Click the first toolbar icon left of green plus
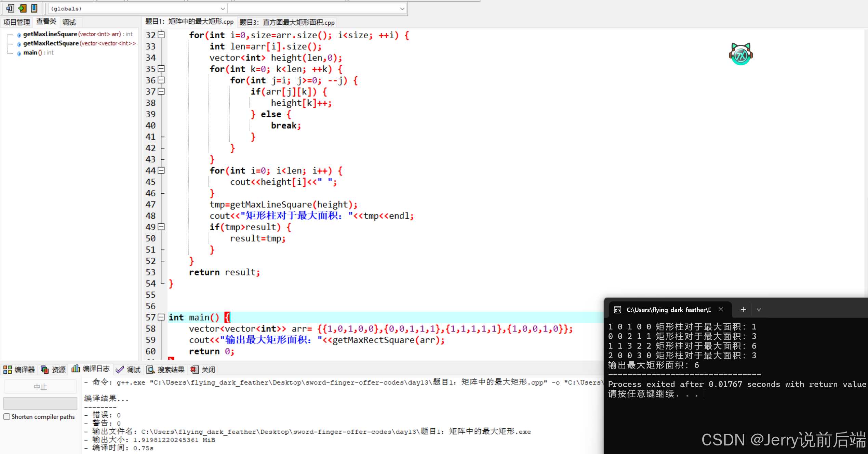The image size is (868, 454). click(x=10, y=8)
